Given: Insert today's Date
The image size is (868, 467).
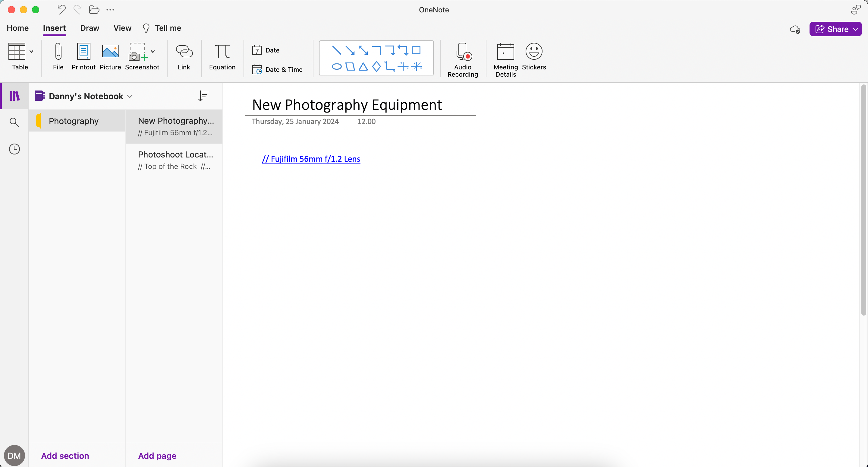Looking at the screenshot, I should pyautogui.click(x=266, y=50).
